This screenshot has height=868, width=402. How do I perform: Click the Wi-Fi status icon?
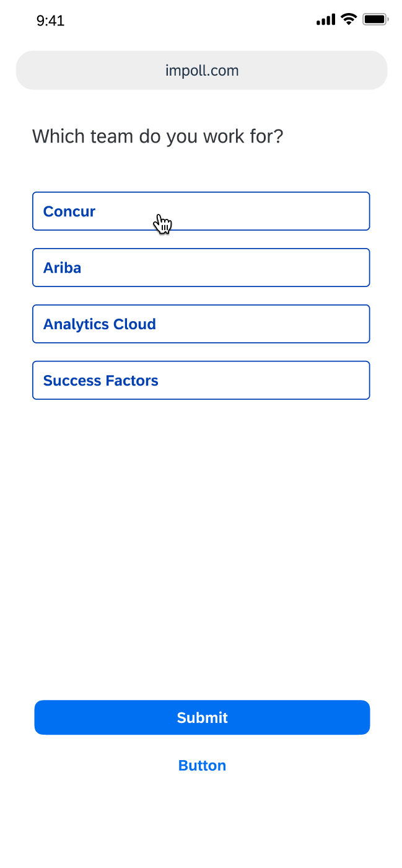click(349, 19)
